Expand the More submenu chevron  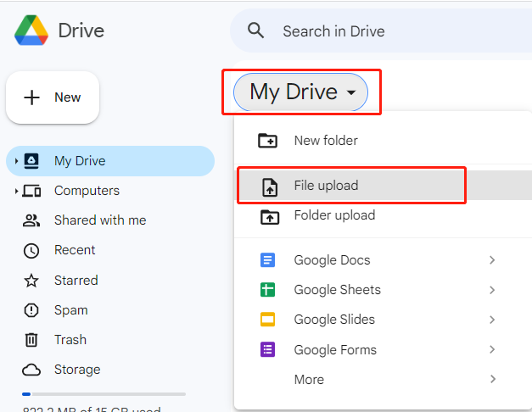point(493,379)
